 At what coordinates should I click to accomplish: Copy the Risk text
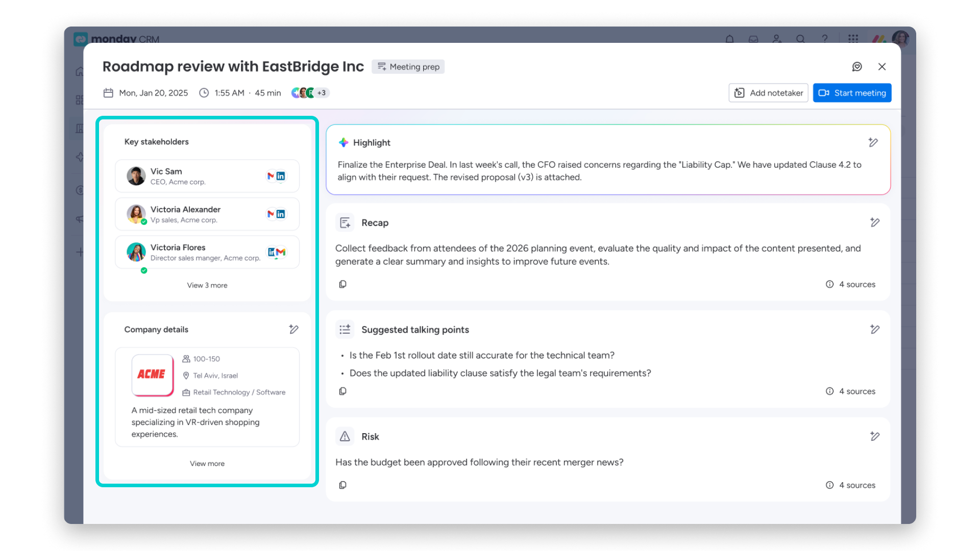pyautogui.click(x=343, y=485)
